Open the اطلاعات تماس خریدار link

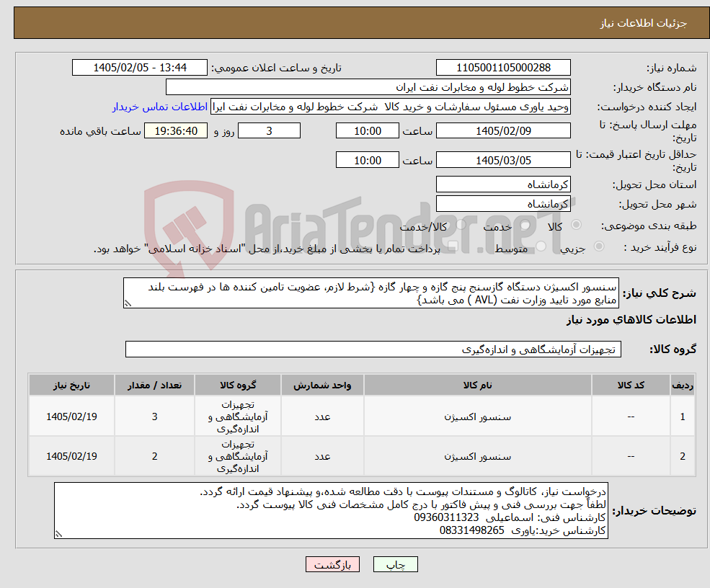(160, 107)
